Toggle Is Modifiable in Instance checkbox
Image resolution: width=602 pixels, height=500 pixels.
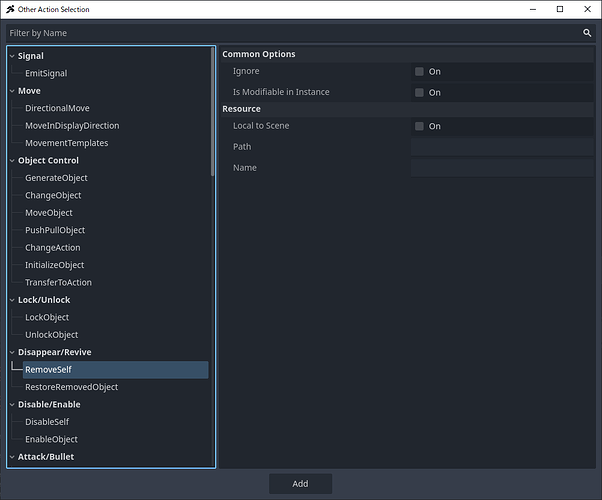coord(420,93)
